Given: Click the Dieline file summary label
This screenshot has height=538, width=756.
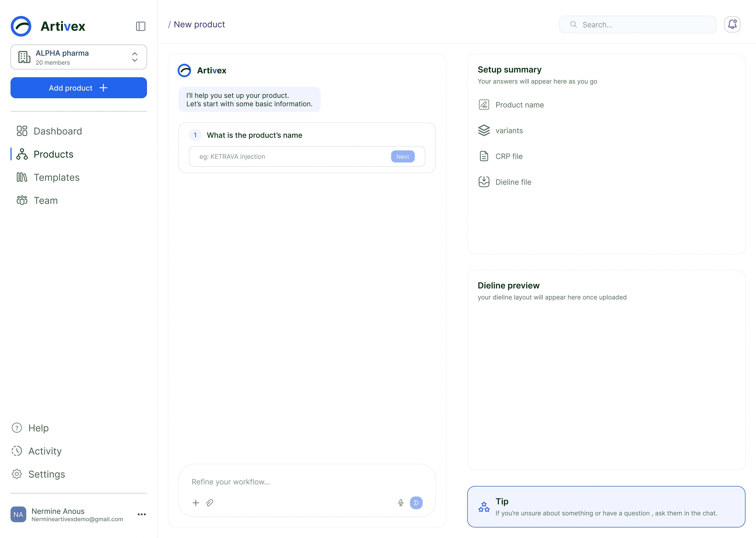Looking at the screenshot, I should (x=513, y=182).
